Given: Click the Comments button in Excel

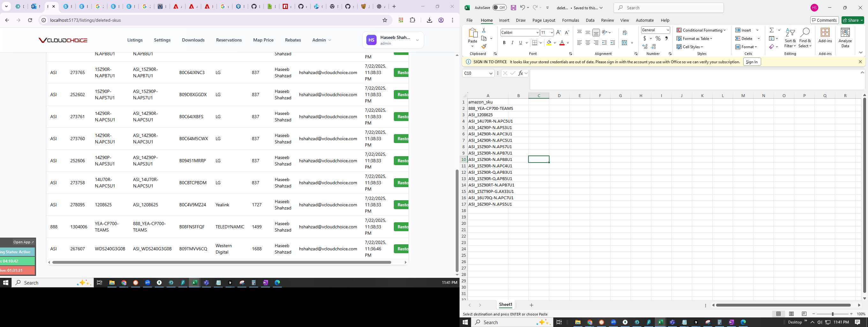Looking at the screenshot, I should tap(824, 20).
